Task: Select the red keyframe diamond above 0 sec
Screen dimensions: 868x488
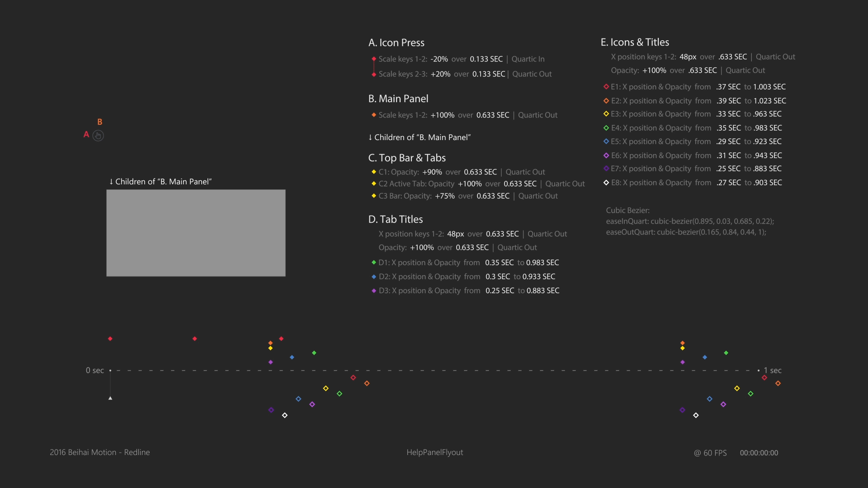Action: tap(110, 339)
